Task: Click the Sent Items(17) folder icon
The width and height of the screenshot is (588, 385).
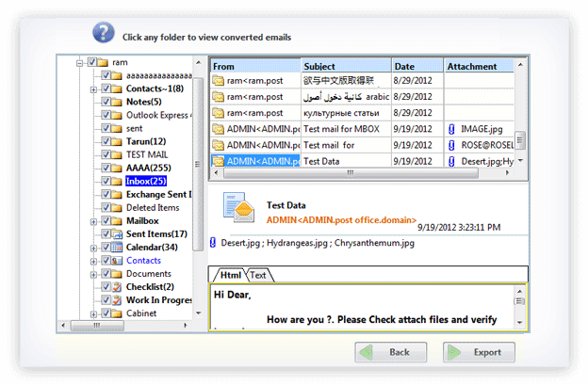Action: 117,234
